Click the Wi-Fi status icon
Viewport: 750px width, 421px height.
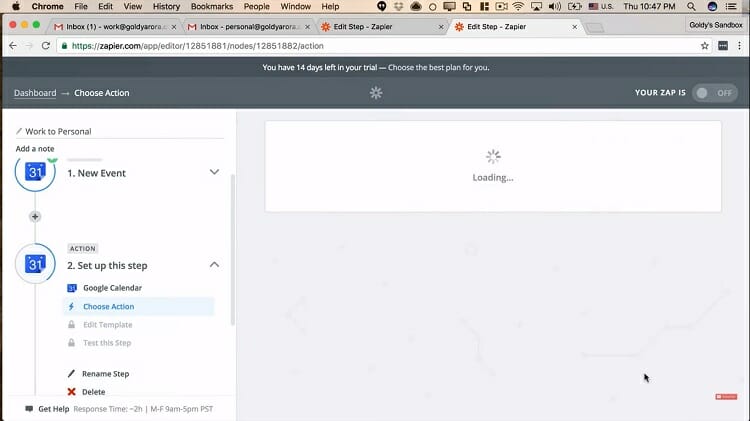coord(518,6)
